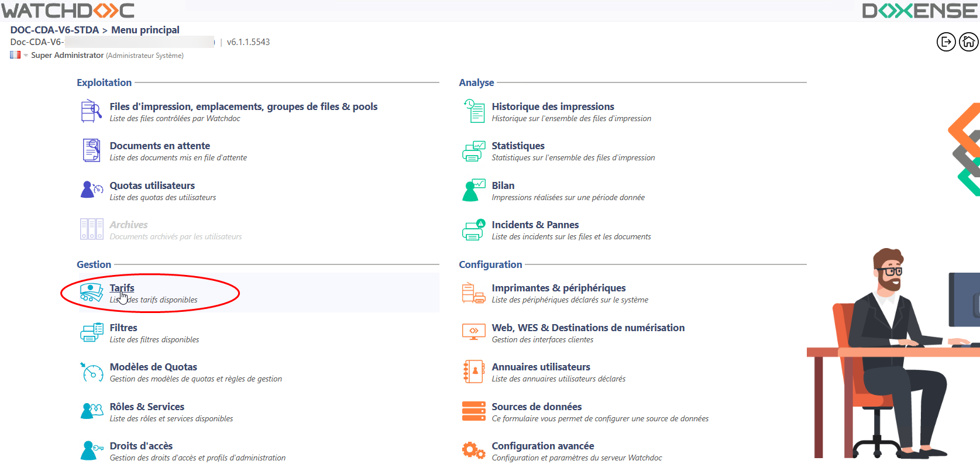Click the logout icon at top right
Image resolution: width=980 pixels, height=471 pixels.
pos(945,42)
